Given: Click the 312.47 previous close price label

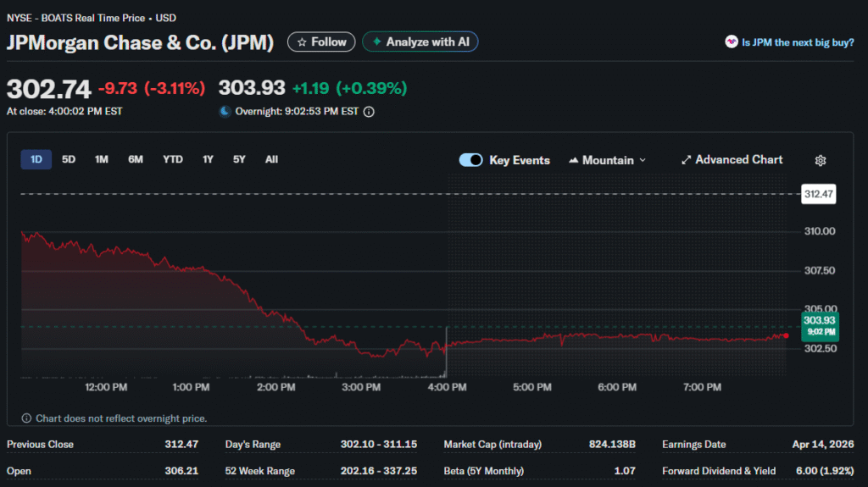Looking at the screenshot, I should (819, 194).
